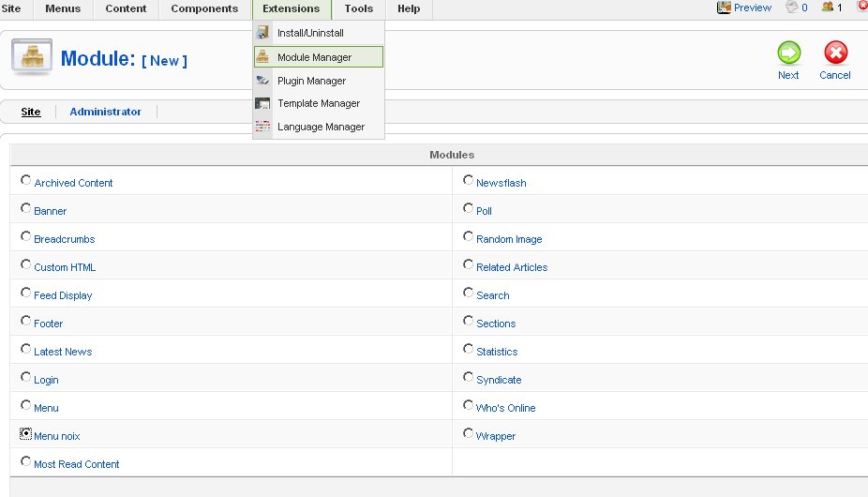Switch to the Administrator tab
Viewport: 868px width, 497px height.
tap(105, 112)
